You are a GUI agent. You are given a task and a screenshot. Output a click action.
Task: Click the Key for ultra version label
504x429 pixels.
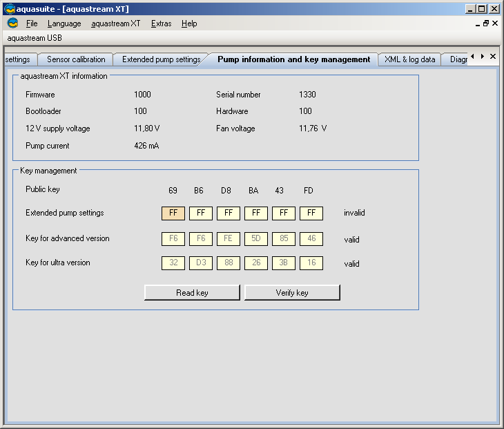[x=58, y=263]
